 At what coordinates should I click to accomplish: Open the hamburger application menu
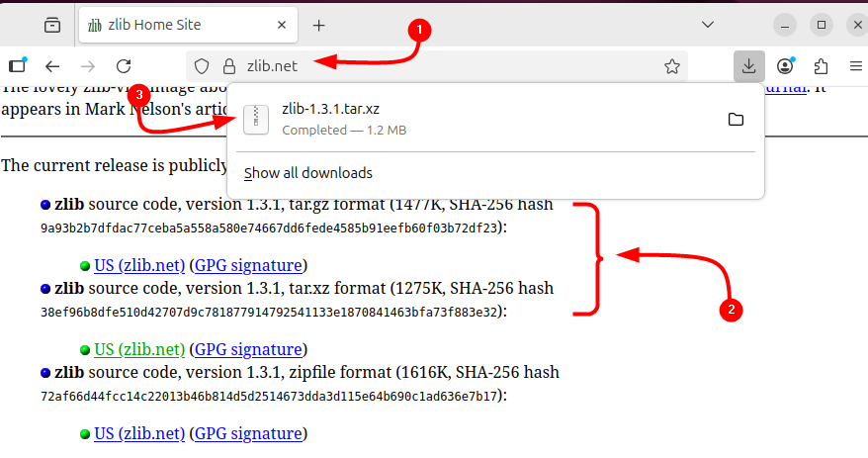click(856, 66)
